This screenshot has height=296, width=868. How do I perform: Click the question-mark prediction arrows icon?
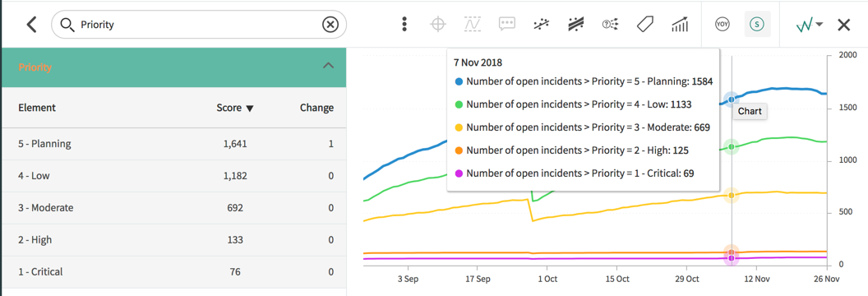[610, 25]
